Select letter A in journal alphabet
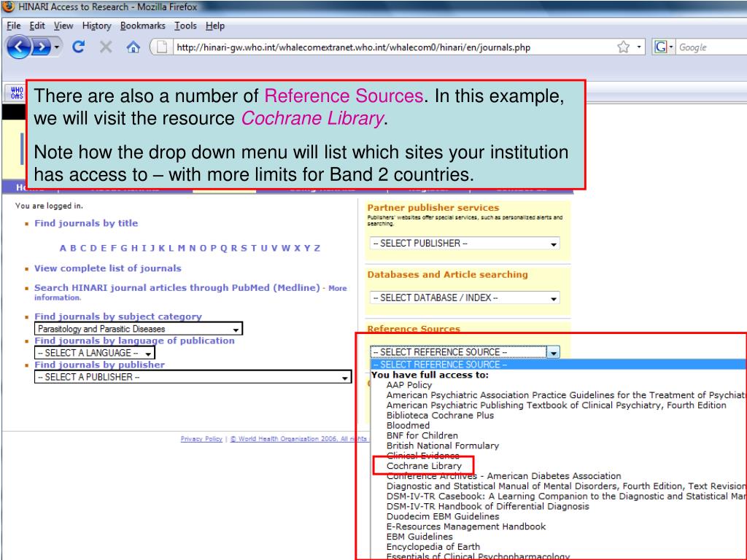This screenshot has width=747, height=560. (x=63, y=248)
